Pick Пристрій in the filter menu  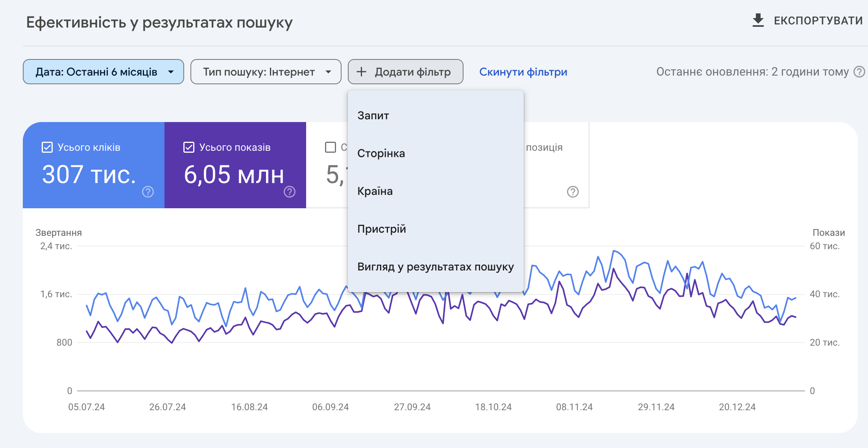coord(381,229)
